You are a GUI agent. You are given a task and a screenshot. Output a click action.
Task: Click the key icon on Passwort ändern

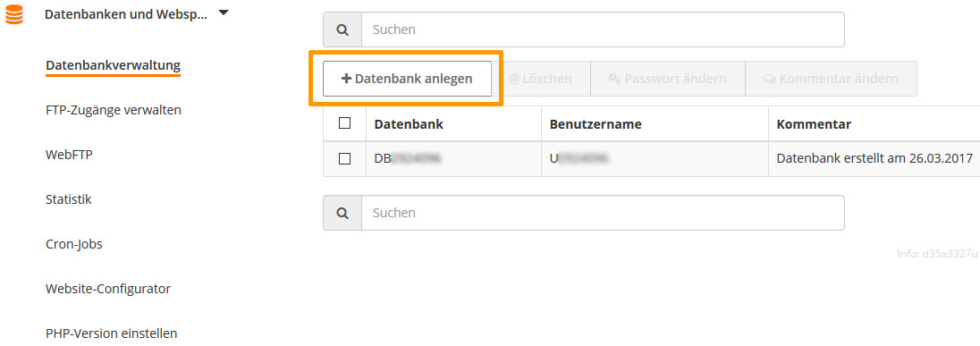click(614, 80)
